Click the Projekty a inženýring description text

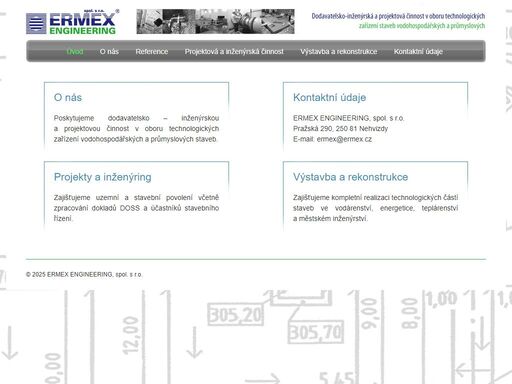pos(136,208)
